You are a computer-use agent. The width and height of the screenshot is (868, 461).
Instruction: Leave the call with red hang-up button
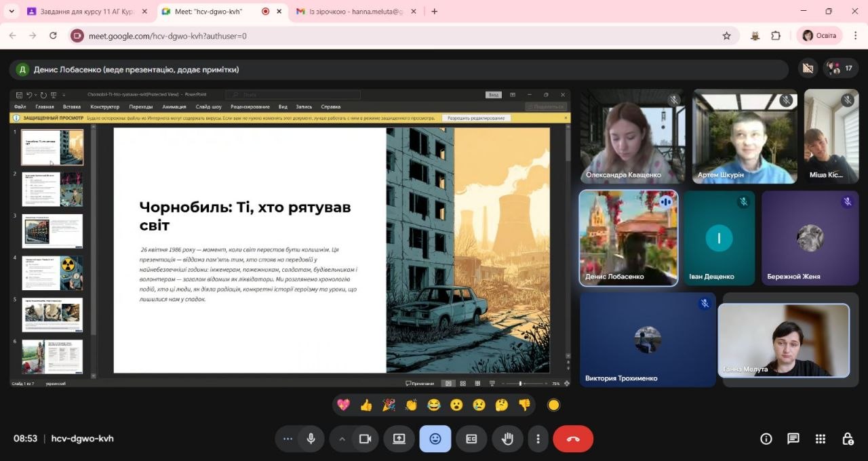pos(573,439)
